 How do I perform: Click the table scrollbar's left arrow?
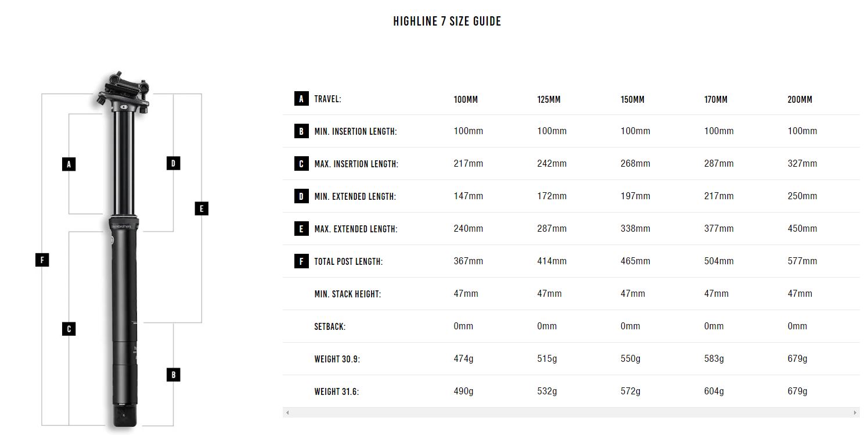pos(287,412)
